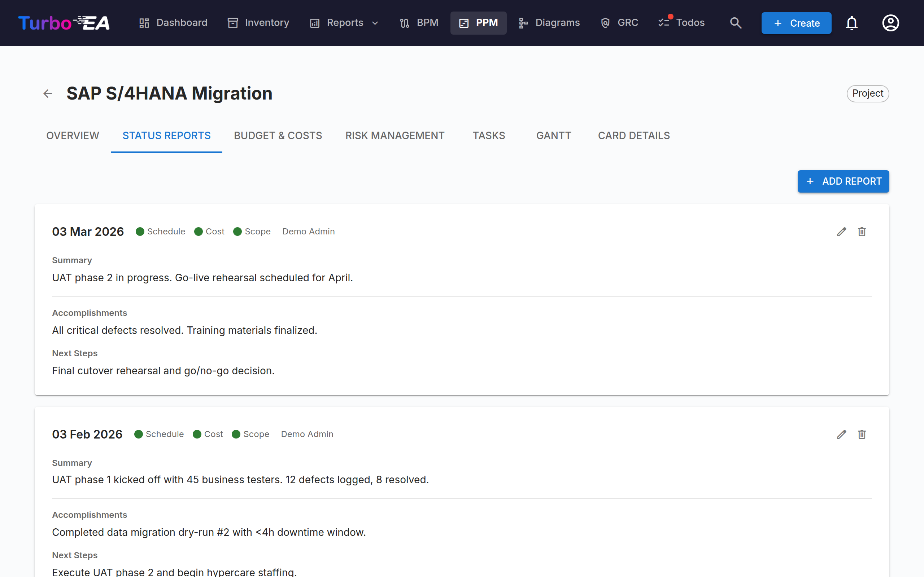Click the Add Report button
This screenshot has width=924, height=577.
click(x=843, y=181)
